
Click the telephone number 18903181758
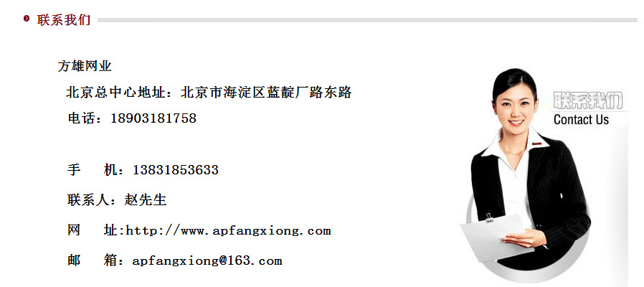click(x=153, y=118)
